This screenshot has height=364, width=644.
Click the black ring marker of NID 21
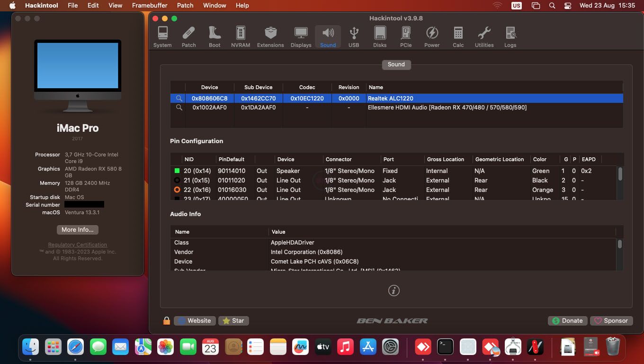tap(177, 180)
